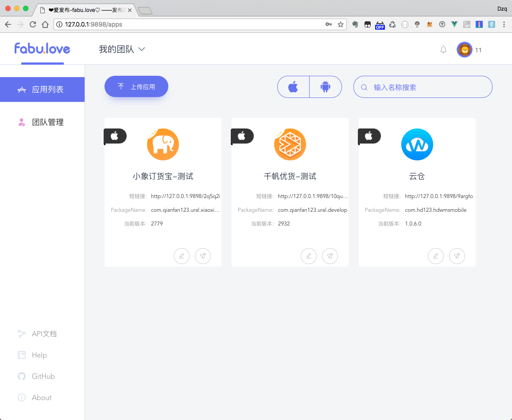Click the browser home icon
Image resolution: width=512 pixels, height=420 pixels.
coord(45,24)
